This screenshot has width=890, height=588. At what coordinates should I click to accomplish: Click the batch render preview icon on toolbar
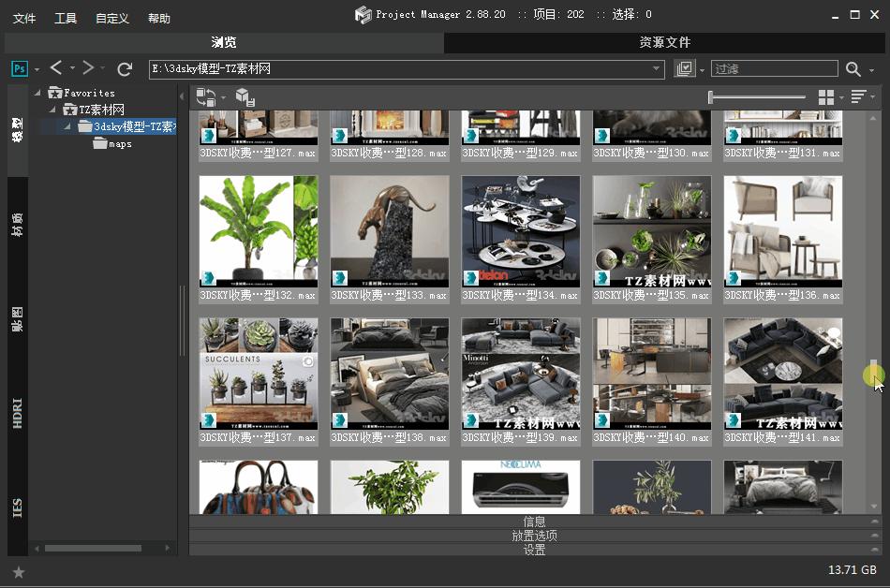(x=206, y=96)
